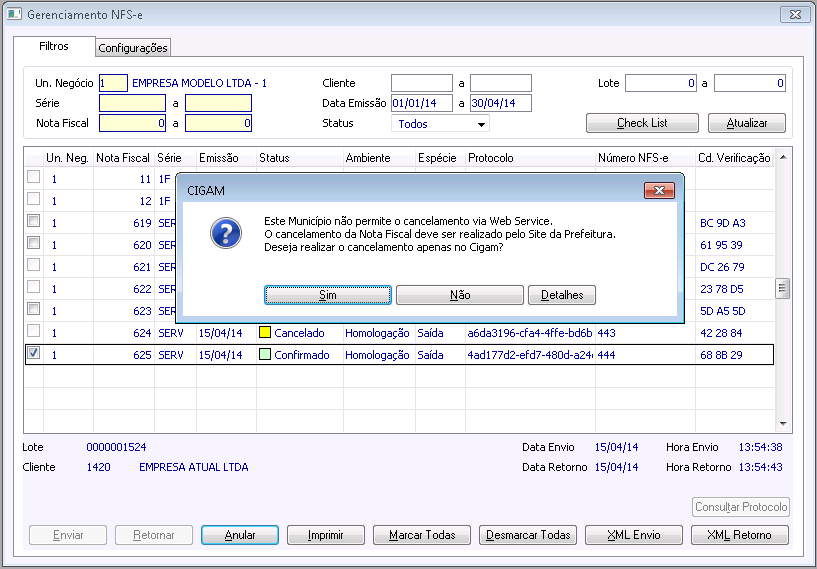The image size is (817, 569).
Task: Toggle checkbox for Nota Fiscal 619
Action: [33, 220]
